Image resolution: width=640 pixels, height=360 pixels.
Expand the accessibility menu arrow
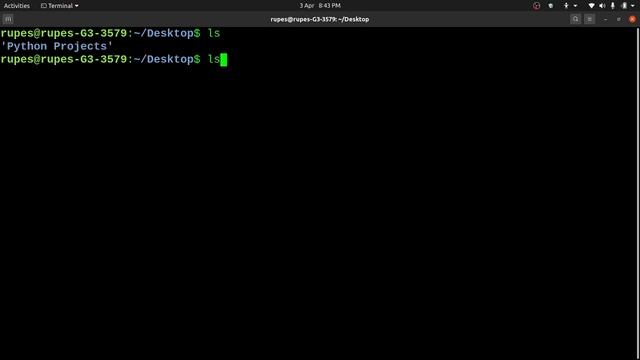pos(576,6)
